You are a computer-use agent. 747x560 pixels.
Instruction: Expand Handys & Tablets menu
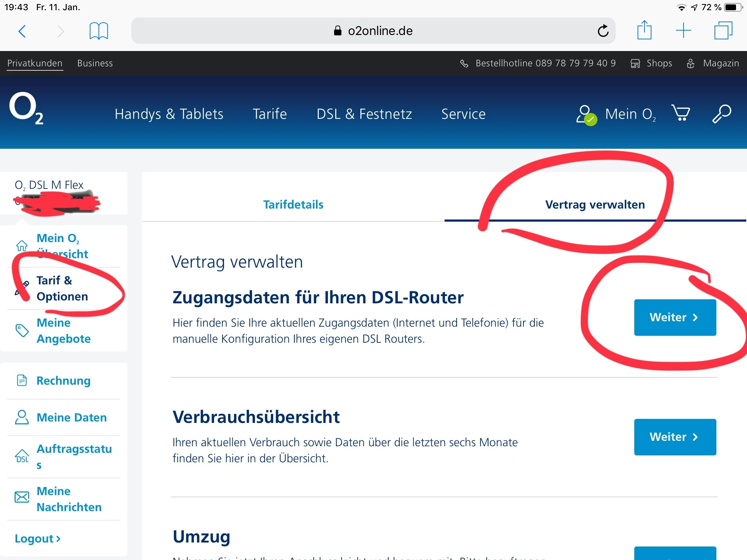(169, 114)
